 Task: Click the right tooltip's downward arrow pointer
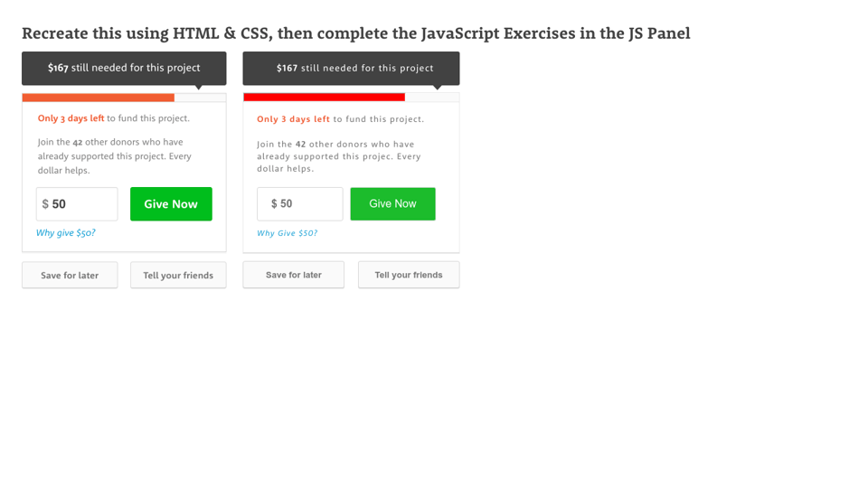pyautogui.click(x=438, y=88)
